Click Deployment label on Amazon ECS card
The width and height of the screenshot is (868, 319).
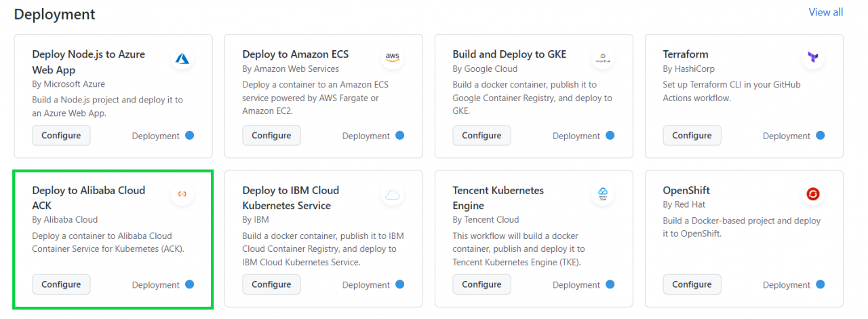click(366, 136)
